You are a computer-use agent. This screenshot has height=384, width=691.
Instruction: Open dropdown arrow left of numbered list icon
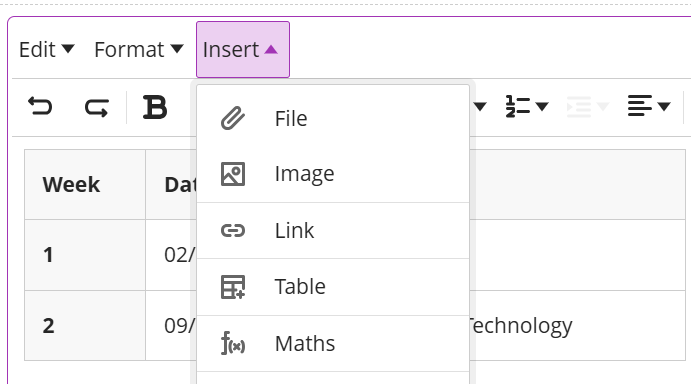(480, 107)
